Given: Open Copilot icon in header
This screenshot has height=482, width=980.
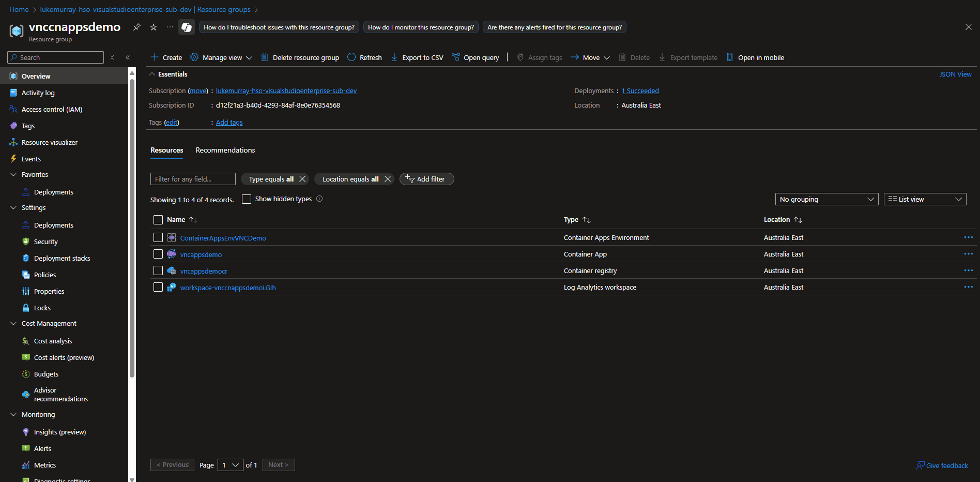Looking at the screenshot, I should [x=187, y=27].
